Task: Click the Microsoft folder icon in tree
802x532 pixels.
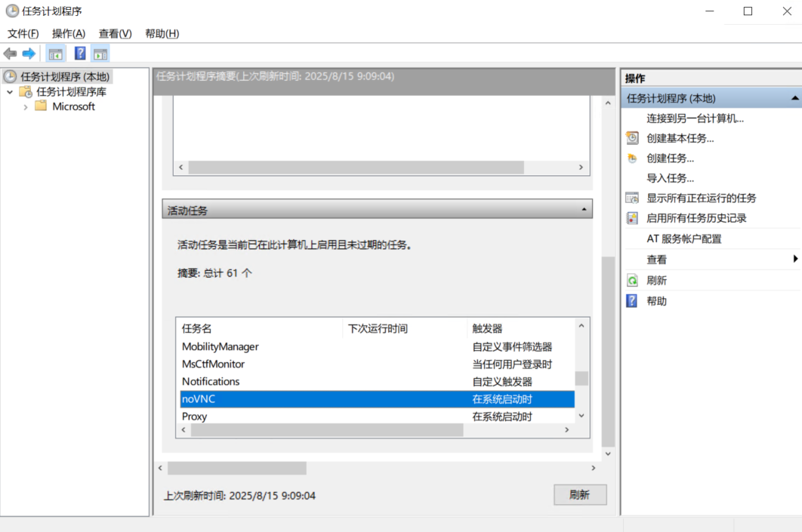Action: click(x=41, y=106)
